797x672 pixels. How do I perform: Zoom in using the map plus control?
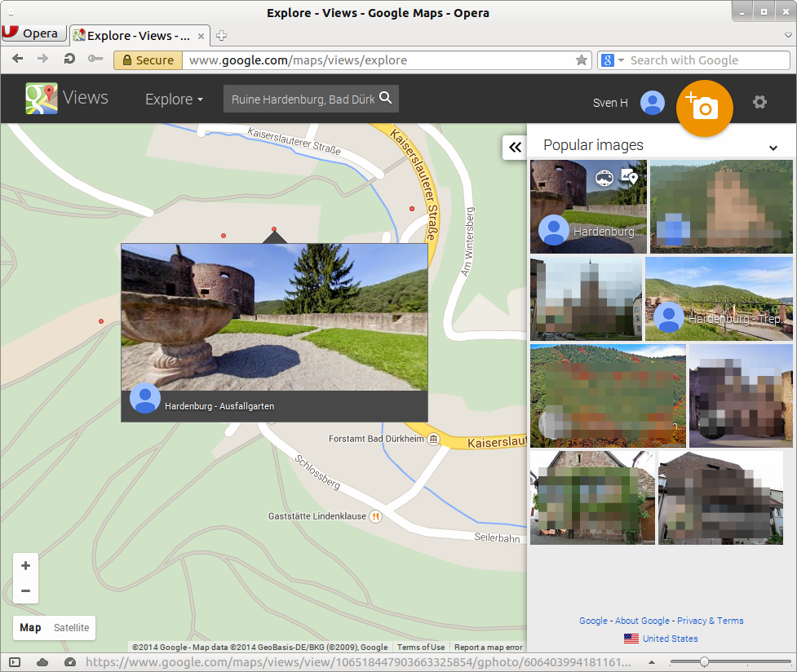click(25, 565)
